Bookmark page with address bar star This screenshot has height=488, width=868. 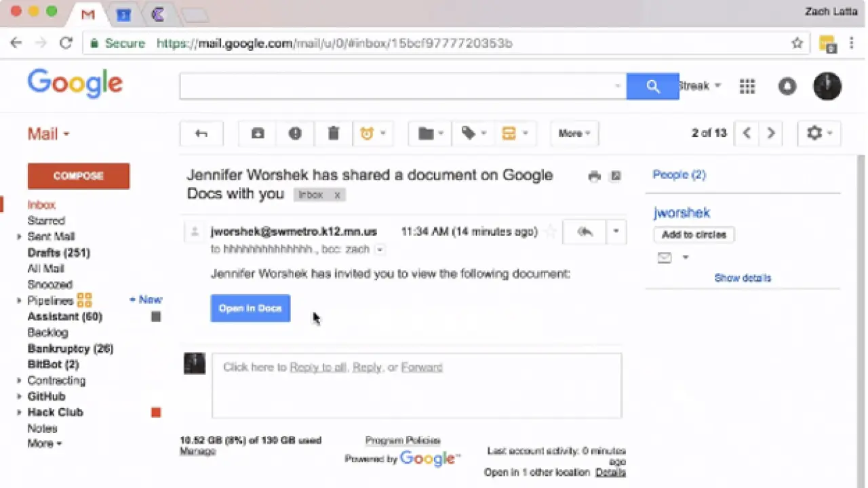(x=797, y=43)
